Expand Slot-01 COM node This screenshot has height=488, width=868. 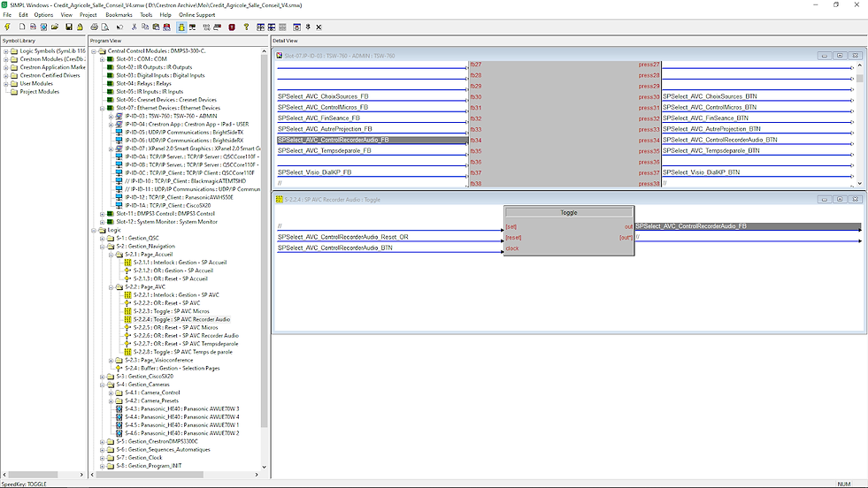click(x=103, y=59)
